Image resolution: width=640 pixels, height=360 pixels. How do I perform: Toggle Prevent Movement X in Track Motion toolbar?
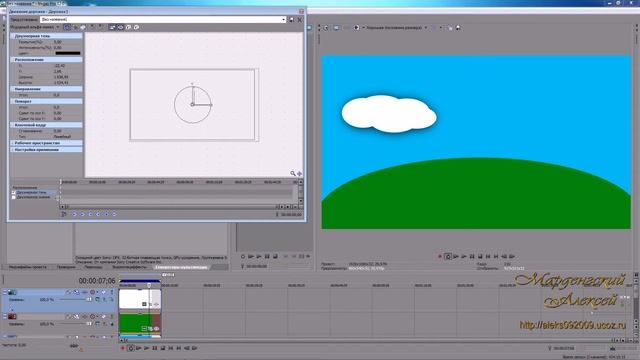click(x=92, y=27)
